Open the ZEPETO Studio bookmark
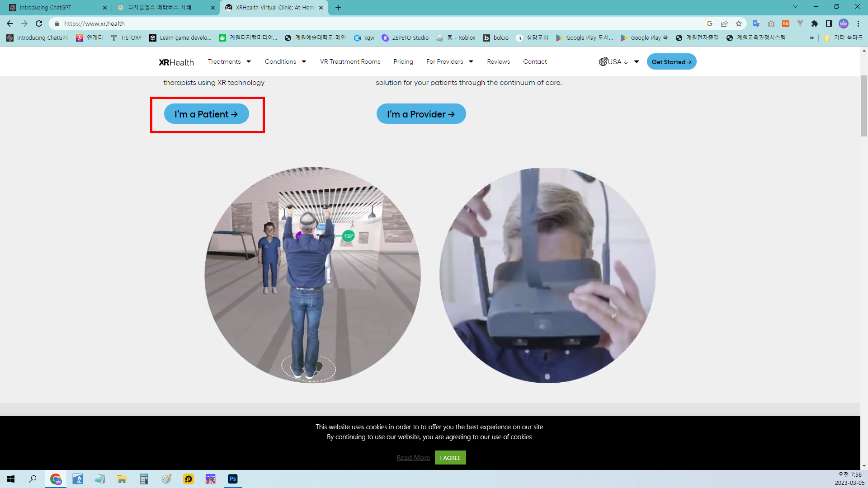The image size is (868, 488). coord(405,38)
